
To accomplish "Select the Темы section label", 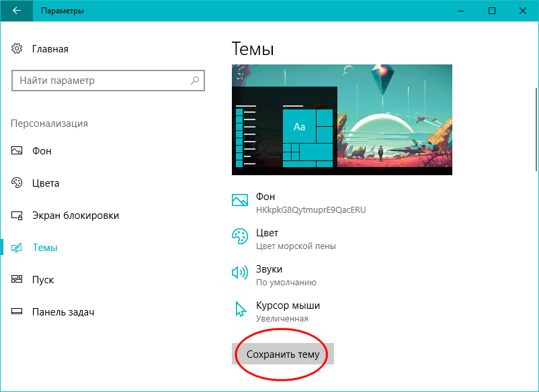I will pyautogui.click(x=44, y=248).
